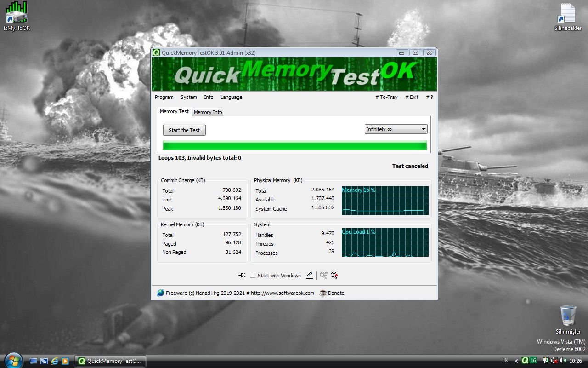Click System Cache value 1.506.832
This screenshot has height=368, width=588.
(x=322, y=207)
